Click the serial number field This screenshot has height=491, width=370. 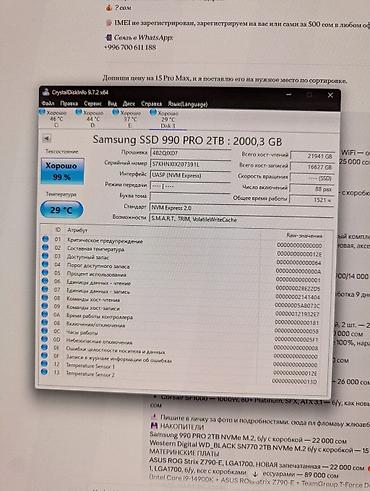190,164
